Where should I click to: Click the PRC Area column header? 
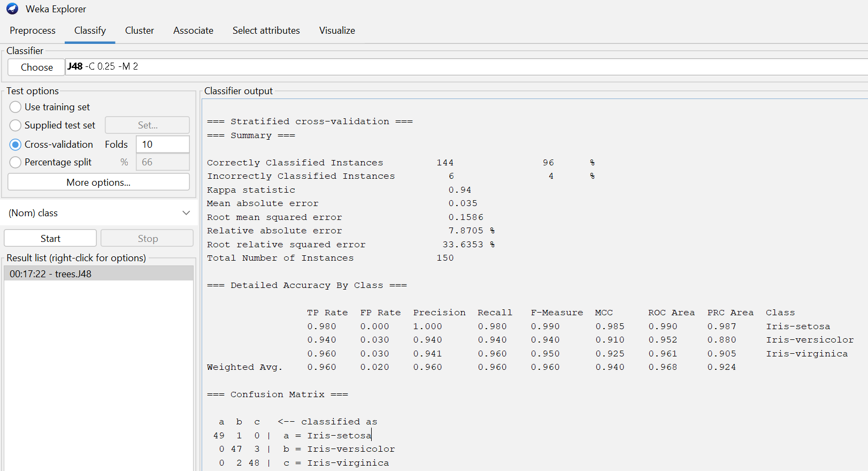tap(730, 313)
